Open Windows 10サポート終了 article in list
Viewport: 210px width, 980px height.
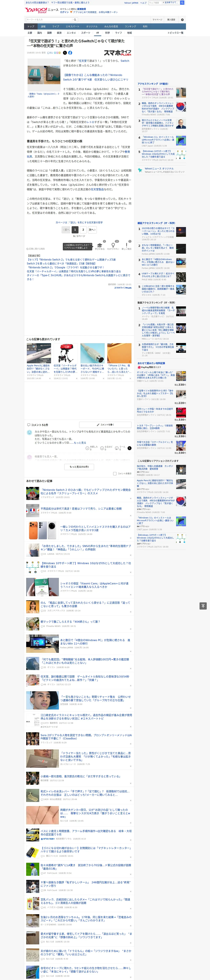(x=86, y=565)
